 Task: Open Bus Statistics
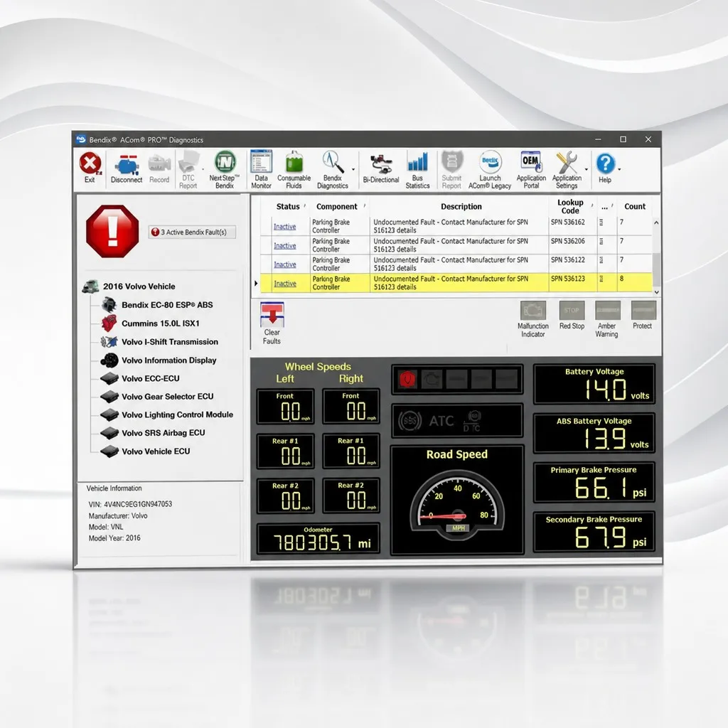coord(417,169)
